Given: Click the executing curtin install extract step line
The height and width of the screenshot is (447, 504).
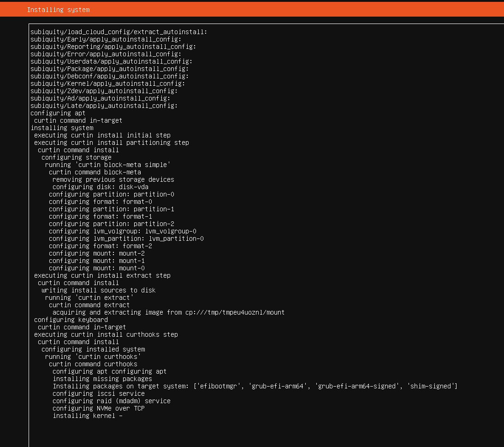Looking at the screenshot, I should pos(101,275).
